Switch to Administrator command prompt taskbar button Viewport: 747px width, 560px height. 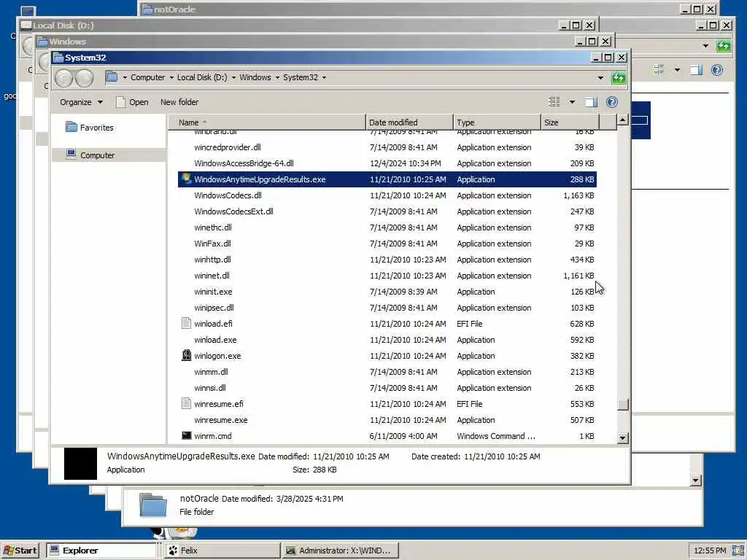point(340,551)
